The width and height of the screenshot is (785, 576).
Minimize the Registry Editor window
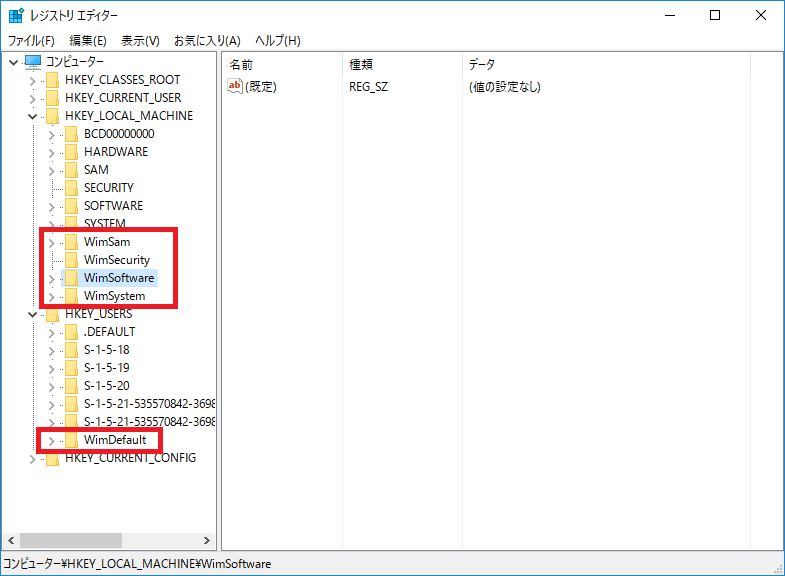[670, 16]
